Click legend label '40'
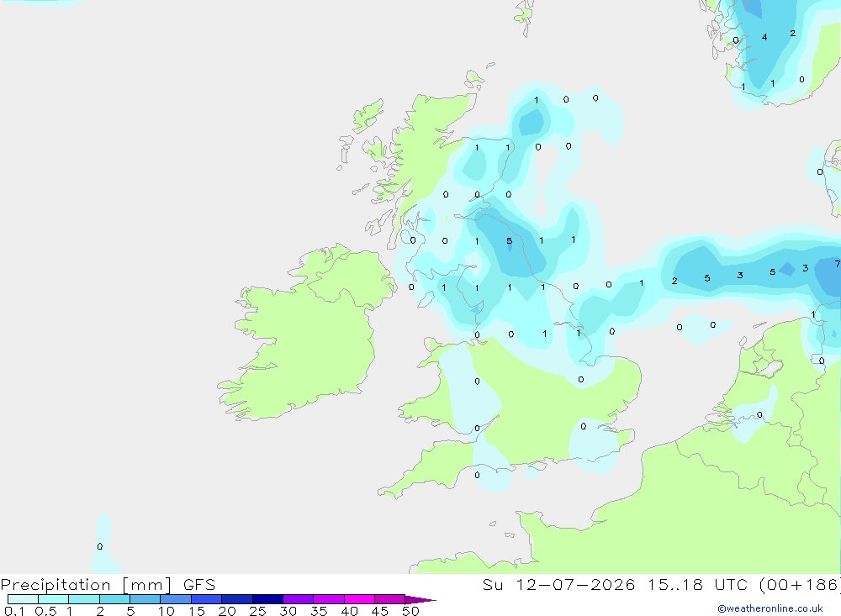 click(350, 611)
